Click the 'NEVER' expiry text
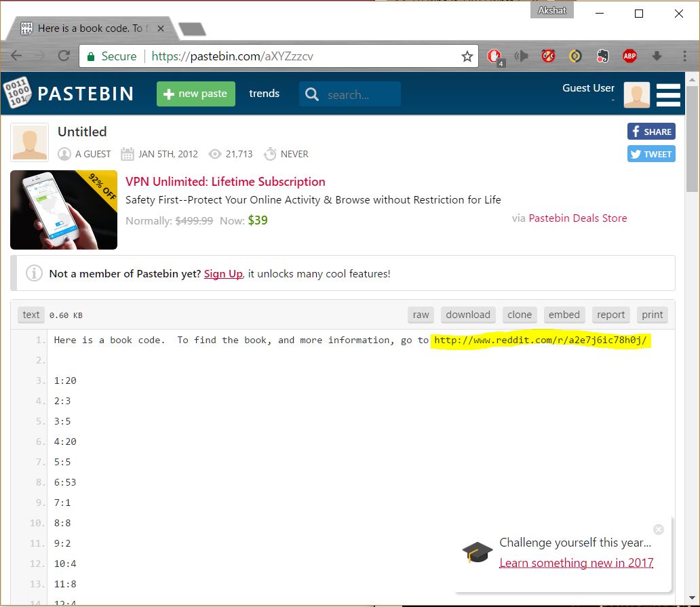 294,154
